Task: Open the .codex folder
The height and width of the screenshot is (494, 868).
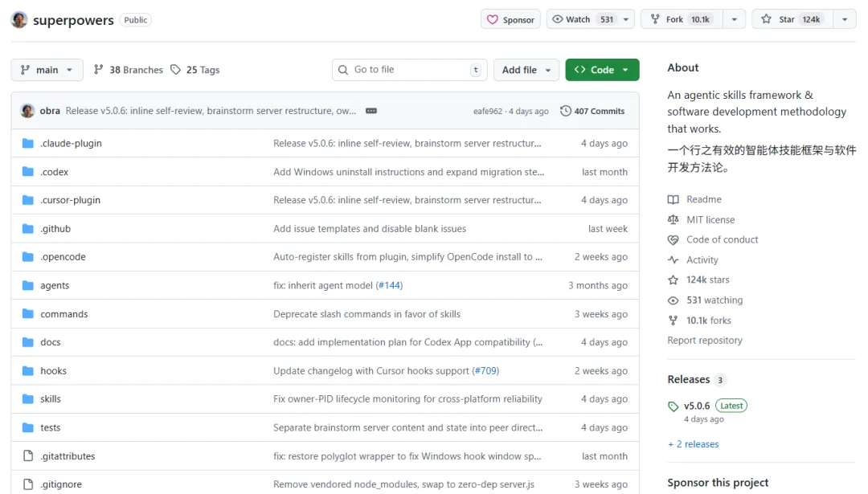Action: (55, 172)
